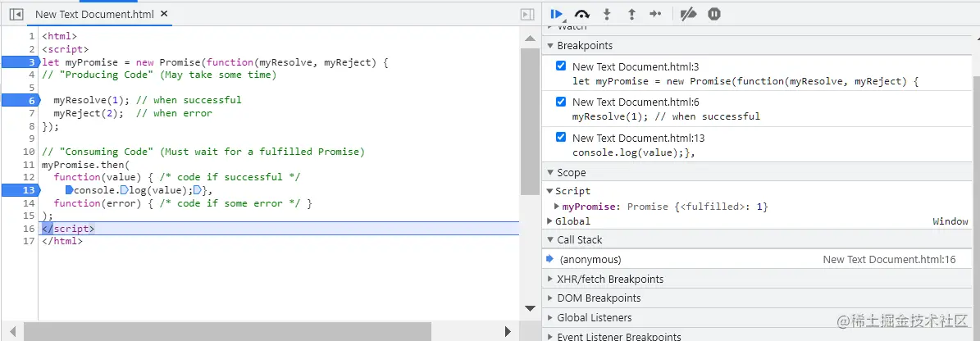Click the solid inline breakpoint before console
This screenshot has width=980, height=341.
tap(70, 190)
